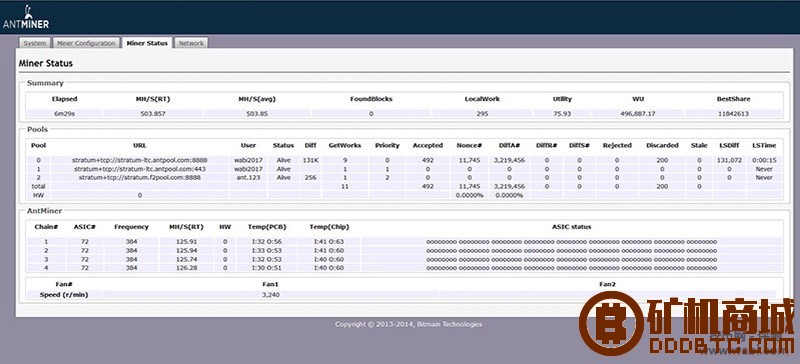The height and width of the screenshot is (364, 800).
Task: Click the user wabi2017 for pool 0
Action: pos(248,160)
